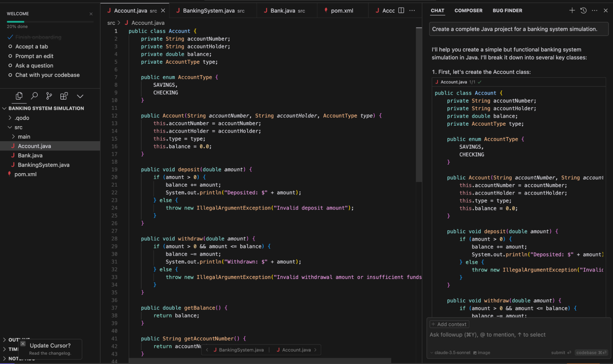Click the Ask followup input field

518,335
